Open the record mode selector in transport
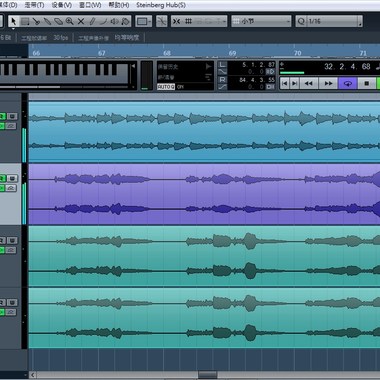 click(x=185, y=66)
